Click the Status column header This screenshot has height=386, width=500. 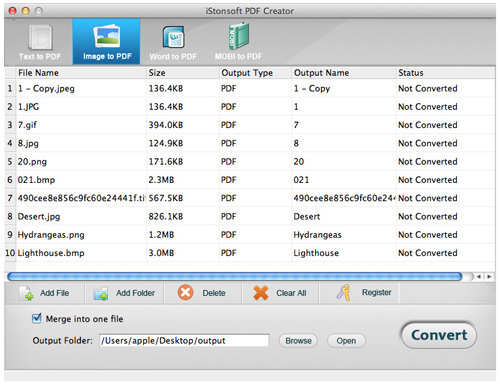pyautogui.click(x=446, y=73)
